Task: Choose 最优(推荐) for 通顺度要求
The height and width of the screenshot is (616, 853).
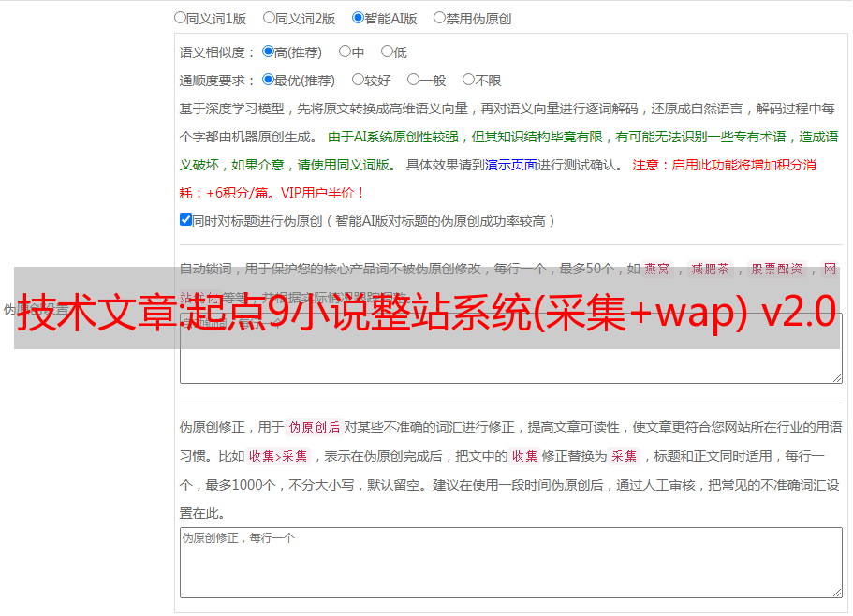Action: [x=268, y=80]
